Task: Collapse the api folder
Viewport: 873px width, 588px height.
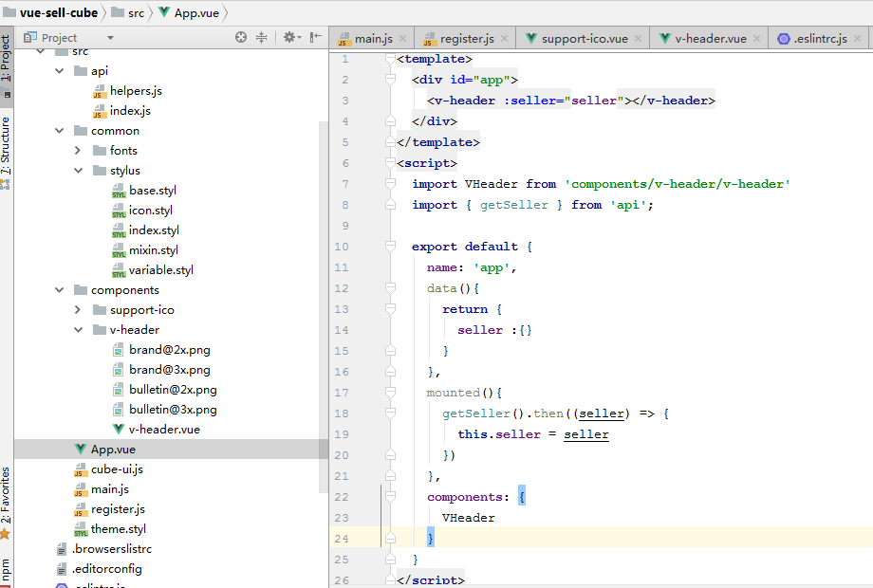Action: [60, 71]
